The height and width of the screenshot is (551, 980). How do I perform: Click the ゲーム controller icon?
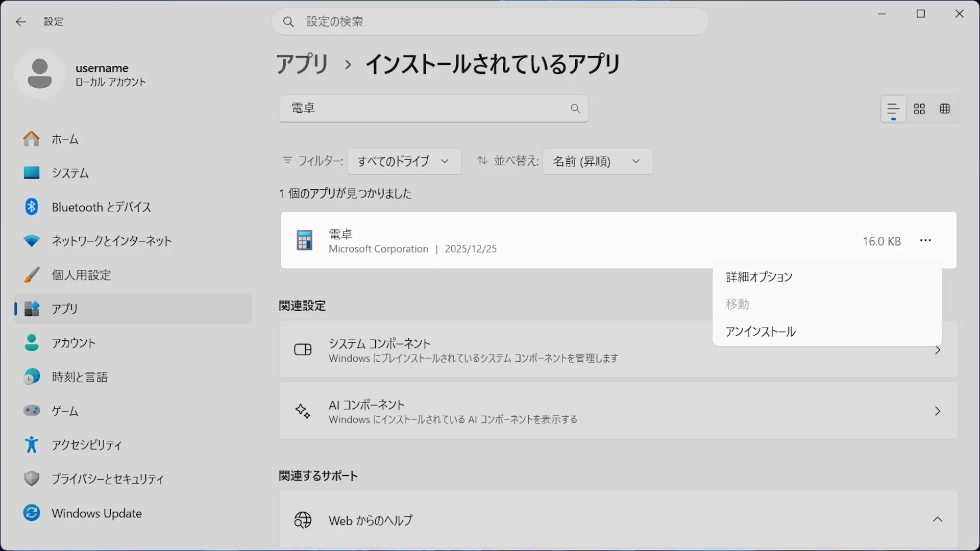pyautogui.click(x=32, y=411)
